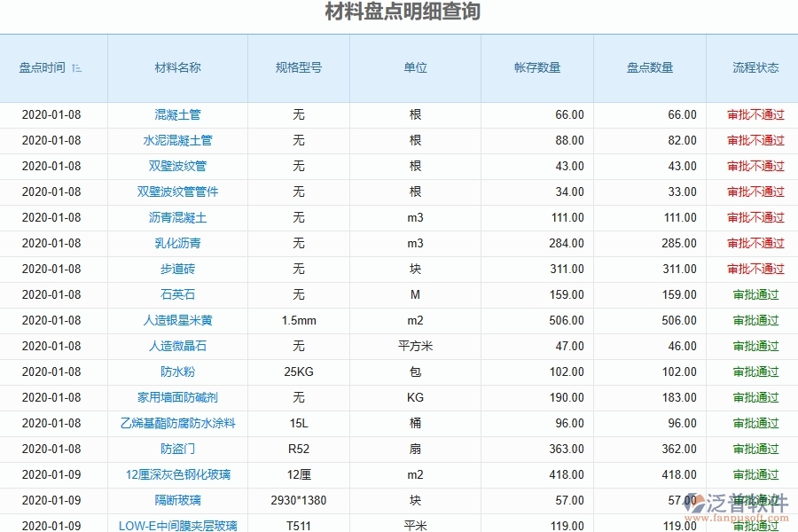Open the 防水粉 material record
798x532 pixels.
tap(176, 372)
